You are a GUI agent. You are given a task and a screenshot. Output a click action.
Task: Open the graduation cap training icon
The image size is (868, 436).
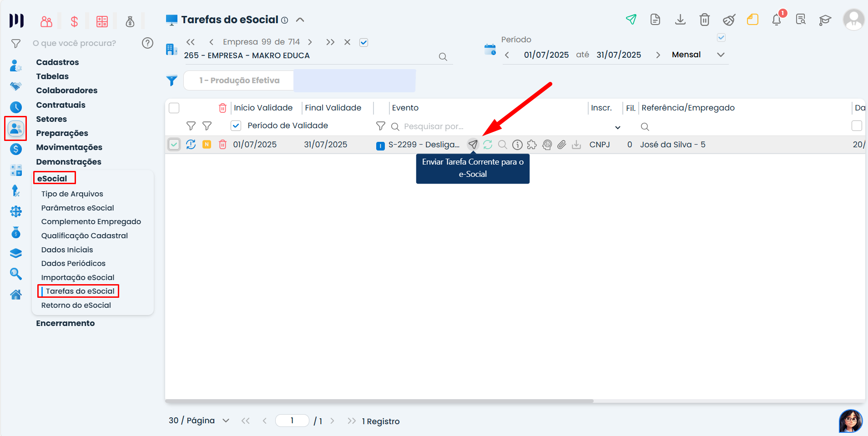pos(825,20)
